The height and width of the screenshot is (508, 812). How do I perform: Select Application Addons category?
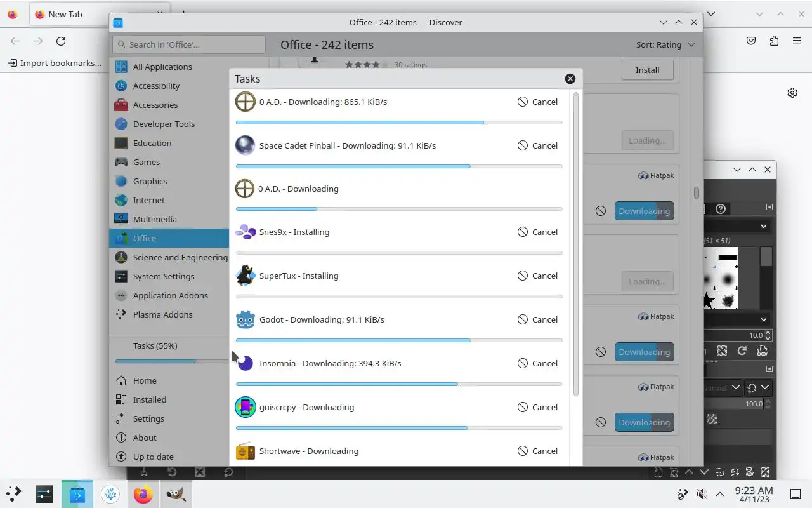click(x=169, y=295)
